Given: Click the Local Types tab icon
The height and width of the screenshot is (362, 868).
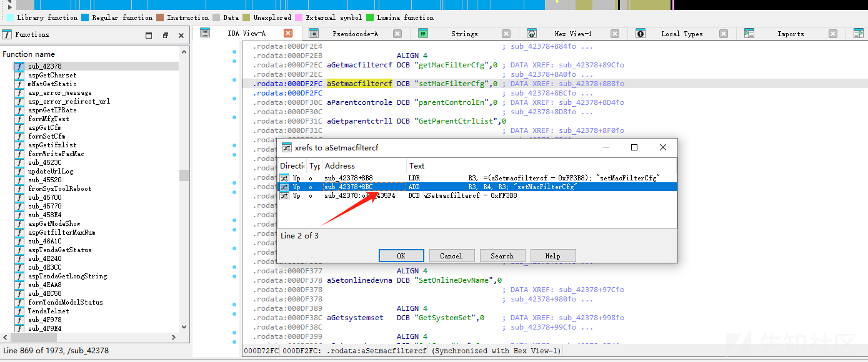Looking at the screenshot, I should click(641, 34).
